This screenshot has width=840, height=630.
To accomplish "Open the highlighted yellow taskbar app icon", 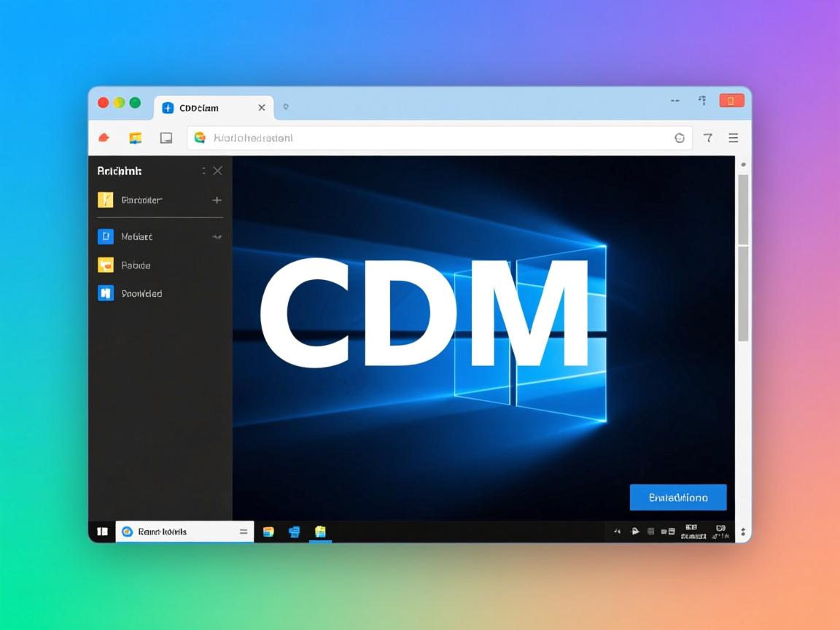I will pyautogui.click(x=320, y=532).
